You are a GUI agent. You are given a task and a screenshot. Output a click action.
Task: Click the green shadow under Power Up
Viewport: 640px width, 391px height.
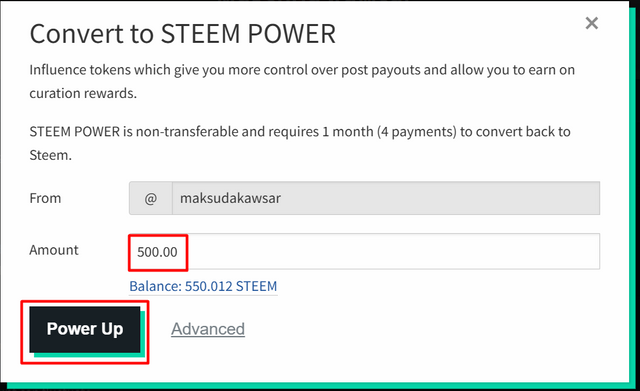[x=90, y=355]
